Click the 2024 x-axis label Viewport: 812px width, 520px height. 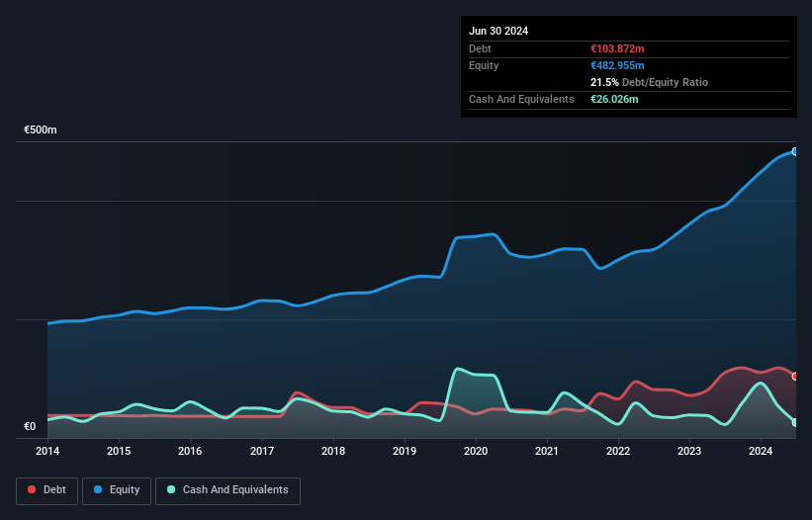(x=761, y=451)
